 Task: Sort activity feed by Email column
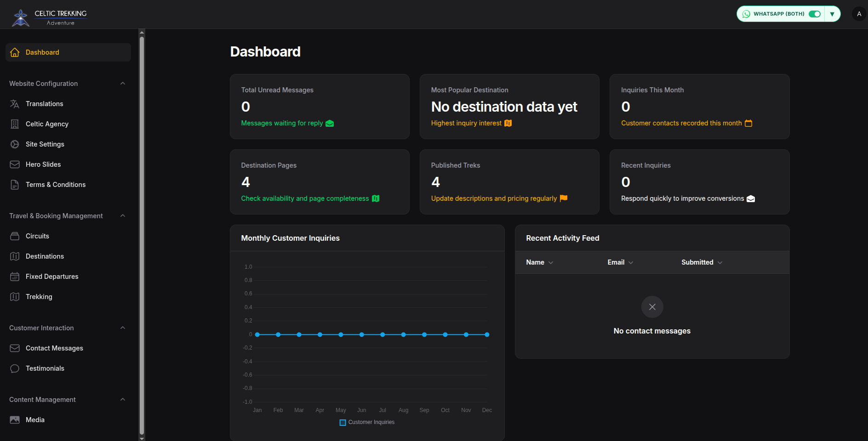621,262
